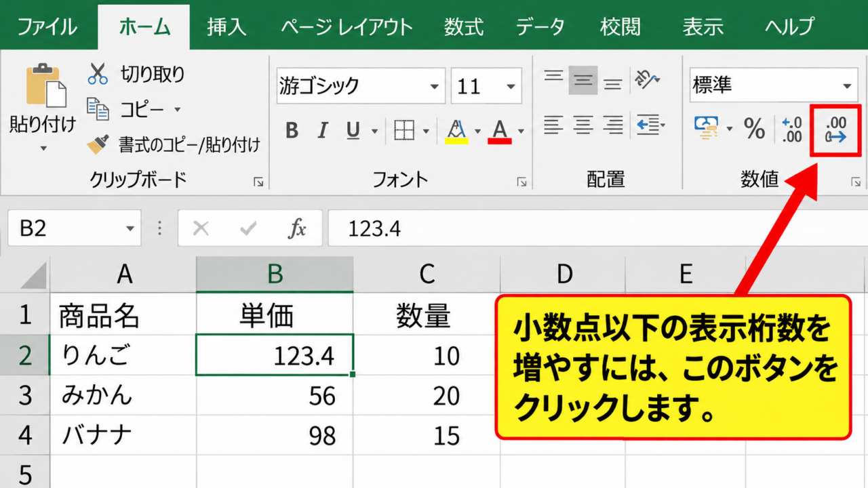This screenshot has width=868, height=488.
Task: Switch to the 数式 tab
Action: [x=464, y=27]
